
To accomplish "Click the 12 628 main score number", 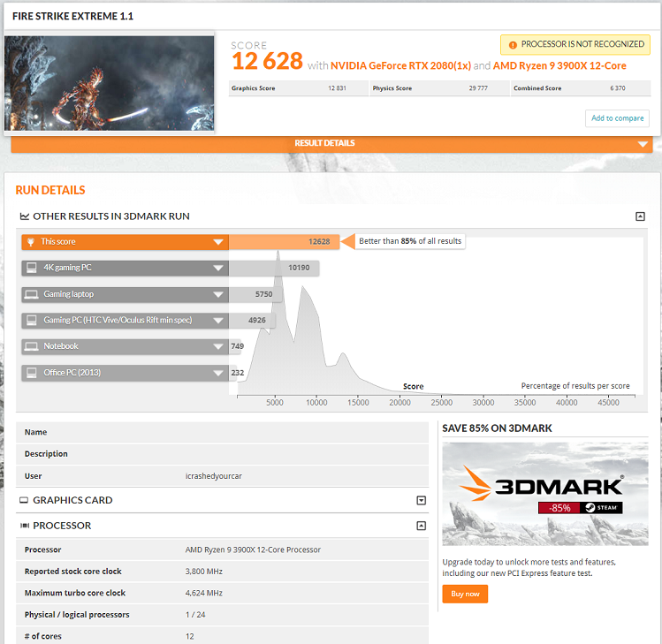I will [267, 61].
